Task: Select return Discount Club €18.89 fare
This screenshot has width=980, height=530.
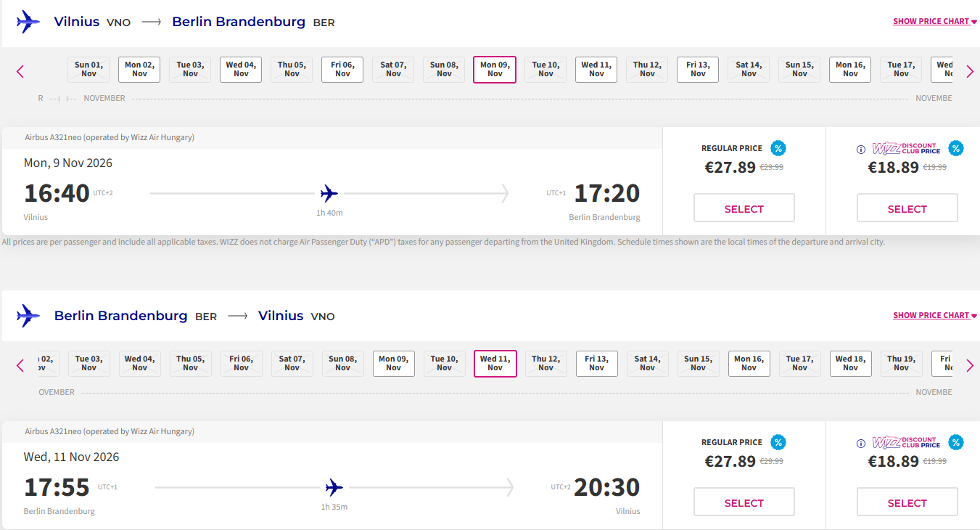Action: coord(907,502)
